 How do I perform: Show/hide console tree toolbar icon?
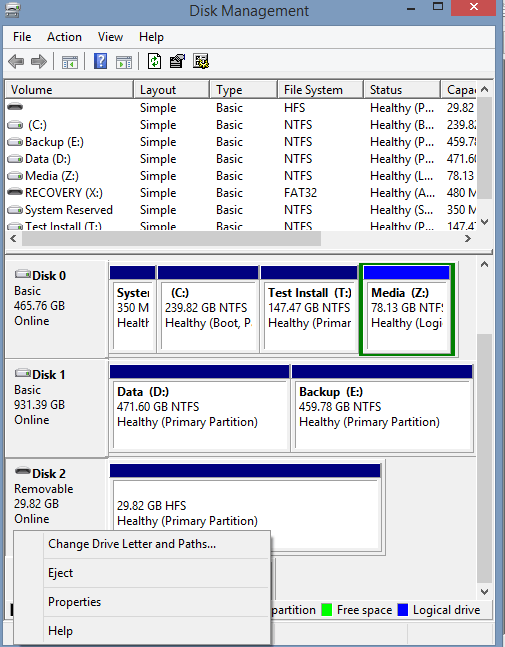[69, 62]
